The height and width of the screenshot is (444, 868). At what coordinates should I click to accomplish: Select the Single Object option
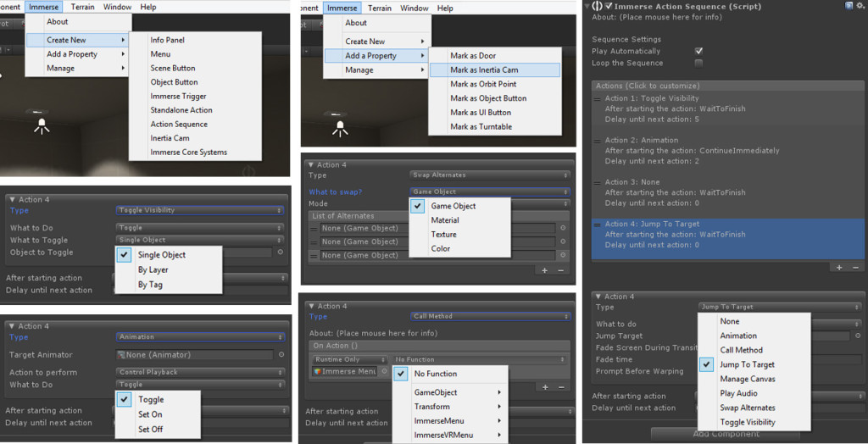[169, 255]
